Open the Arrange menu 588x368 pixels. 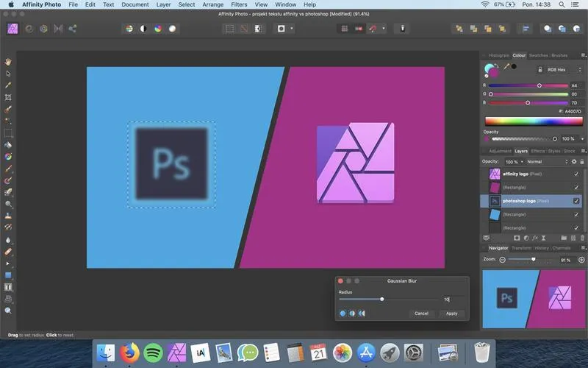coord(213,4)
